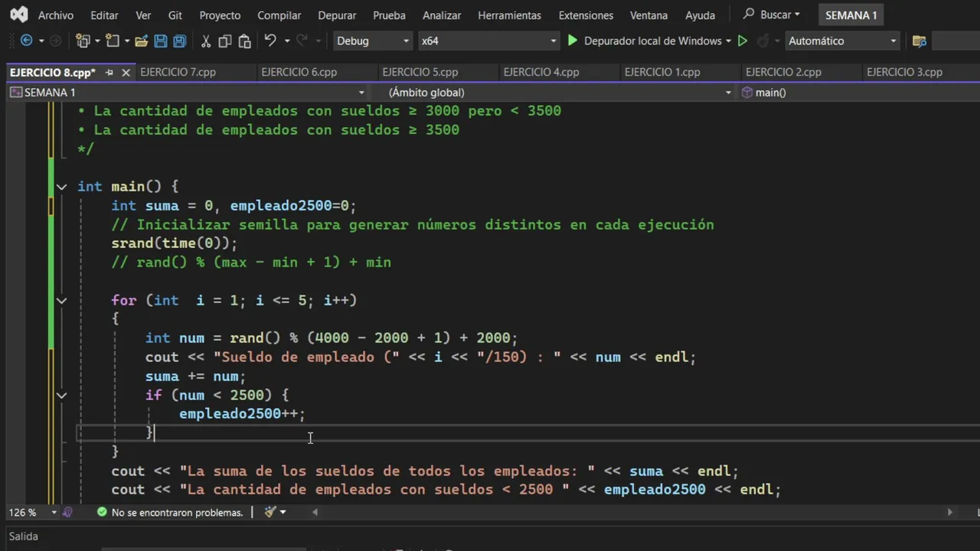Screen dimensions: 980x551
Task: Click the Copy icon
Action: pyautogui.click(x=225, y=41)
